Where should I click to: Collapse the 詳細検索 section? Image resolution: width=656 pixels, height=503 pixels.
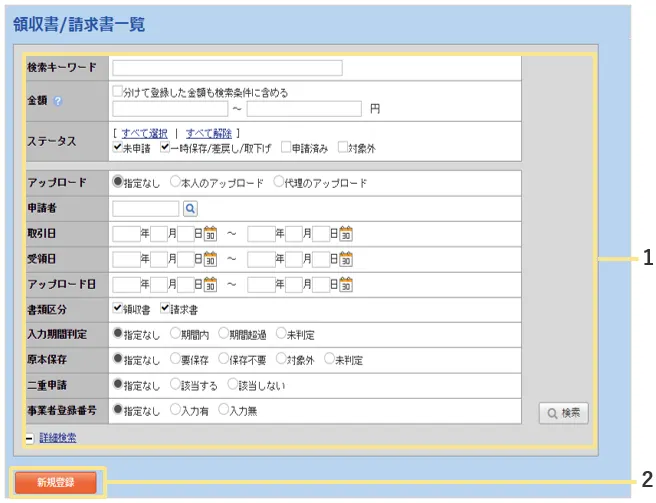(x=29, y=437)
